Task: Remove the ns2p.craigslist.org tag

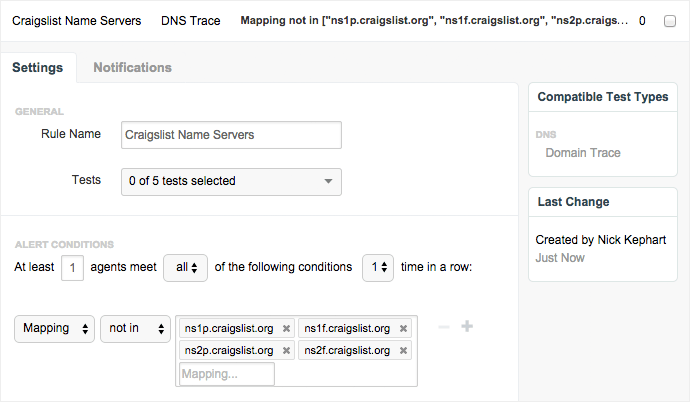Action: (286, 350)
